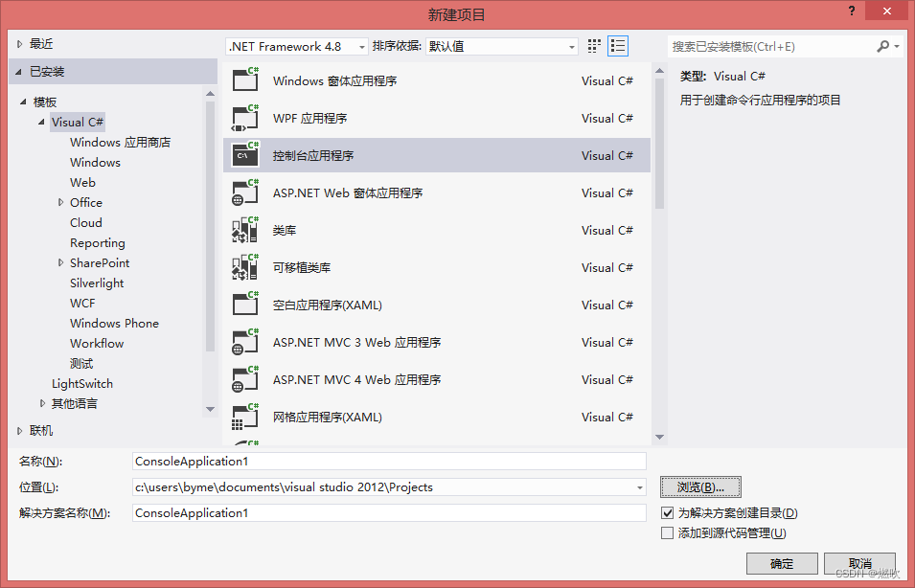
Task: Click the 控制台应用程序 console icon
Action: click(245, 155)
